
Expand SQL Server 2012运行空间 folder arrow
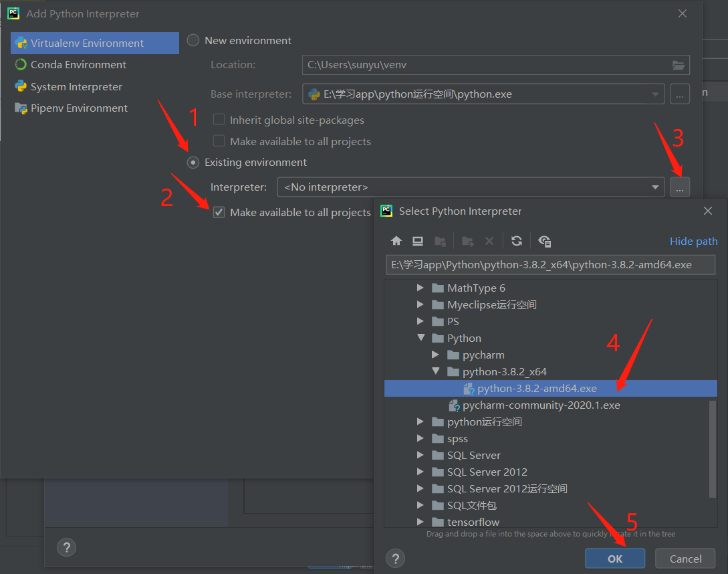pyautogui.click(x=420, y=488)
